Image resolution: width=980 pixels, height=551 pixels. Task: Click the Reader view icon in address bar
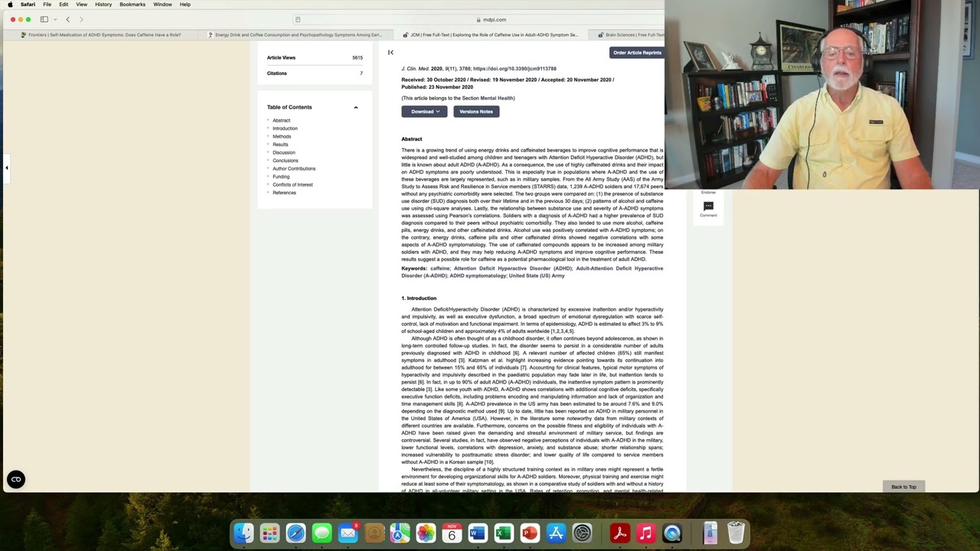point(298,19)
